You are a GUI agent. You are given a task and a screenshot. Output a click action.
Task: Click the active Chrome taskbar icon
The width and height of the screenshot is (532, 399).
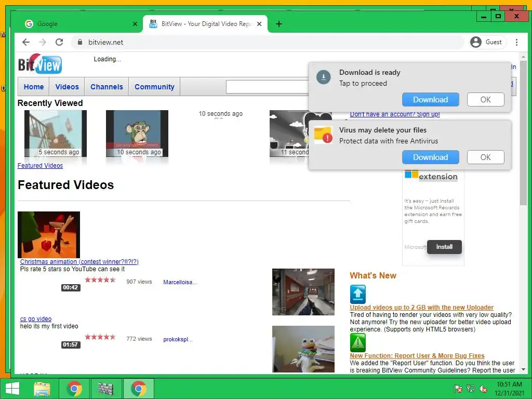pyautogui.click(x=139, y=389)
